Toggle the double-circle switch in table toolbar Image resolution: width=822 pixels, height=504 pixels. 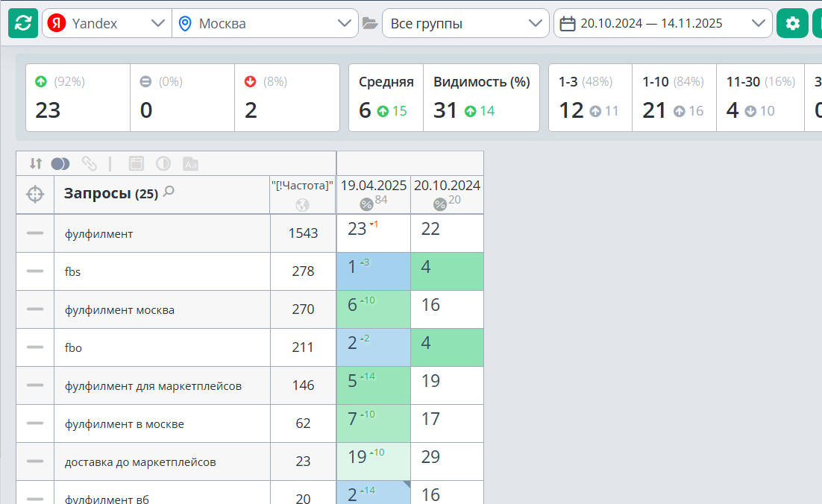point(60,164)
